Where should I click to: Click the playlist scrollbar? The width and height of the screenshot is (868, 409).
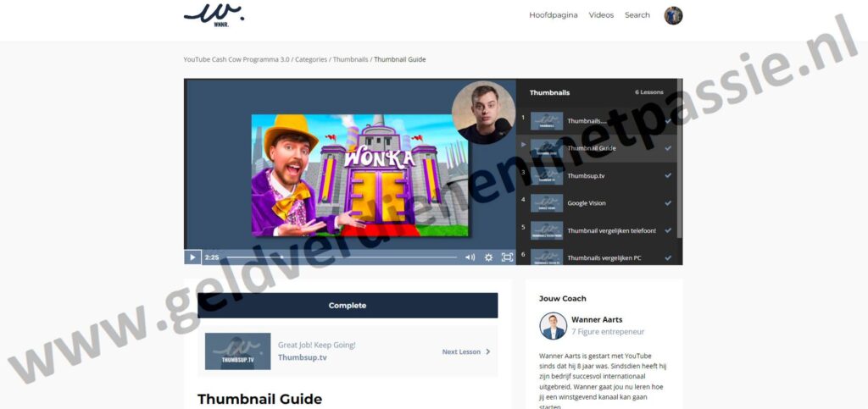680,169
